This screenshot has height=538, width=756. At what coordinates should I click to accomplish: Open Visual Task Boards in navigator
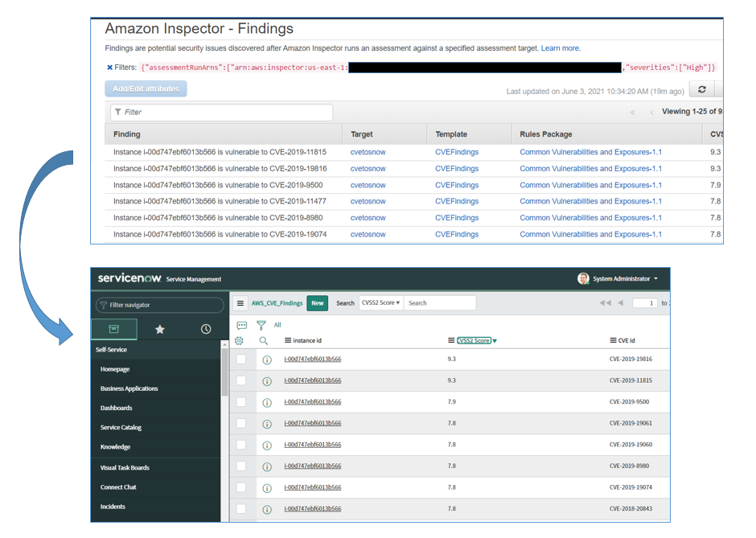125,467
